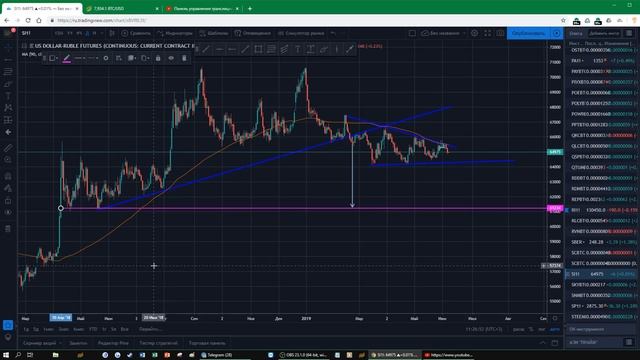This screenshot has height=360, width=640.
Task: Click the blue 'Опубликовать' button
Action: tap(528, 33)
